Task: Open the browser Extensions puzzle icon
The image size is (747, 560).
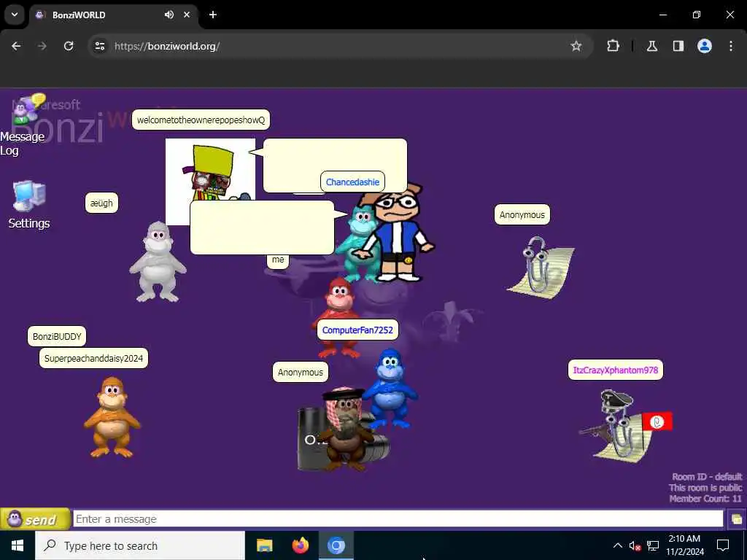Action: pyautogui.click(x=613, y=46)
